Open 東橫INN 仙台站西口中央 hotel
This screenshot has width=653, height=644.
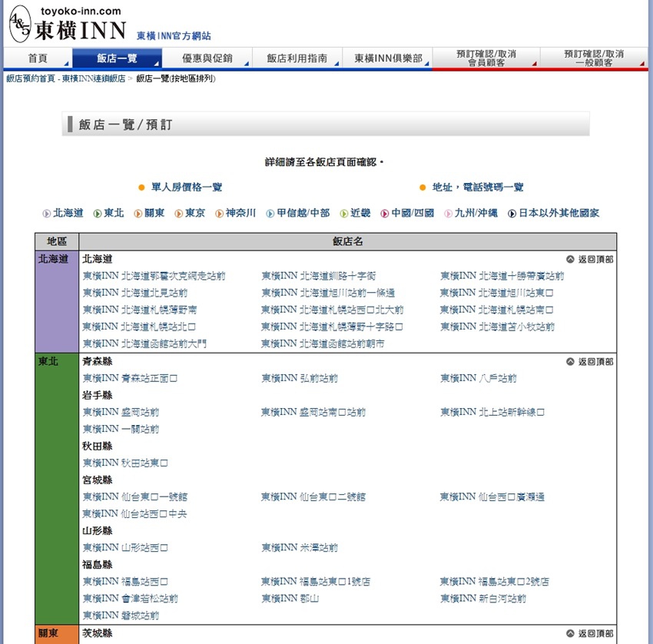coord(134,513)
